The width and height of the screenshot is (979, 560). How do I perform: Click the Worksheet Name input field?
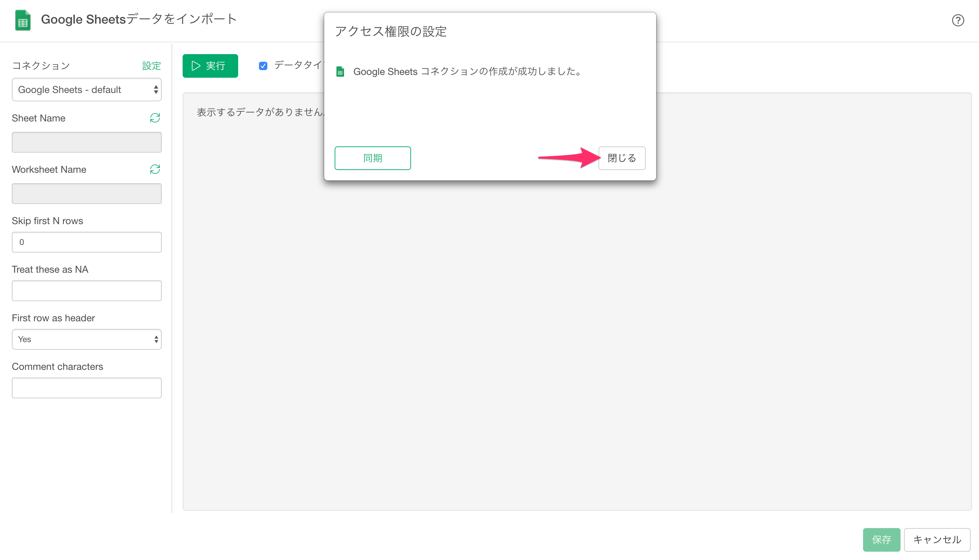click(86, 194)
